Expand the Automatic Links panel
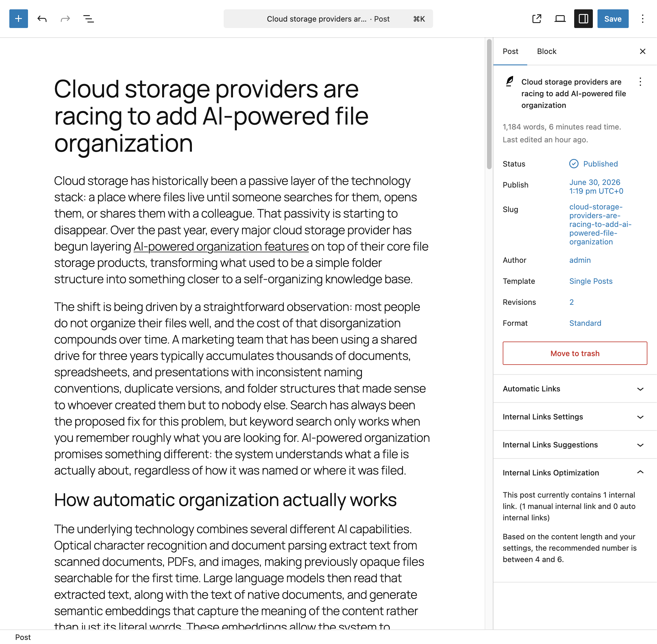This screenshot has width=657, height=644. pyautogui.click(x=575, y=389)
